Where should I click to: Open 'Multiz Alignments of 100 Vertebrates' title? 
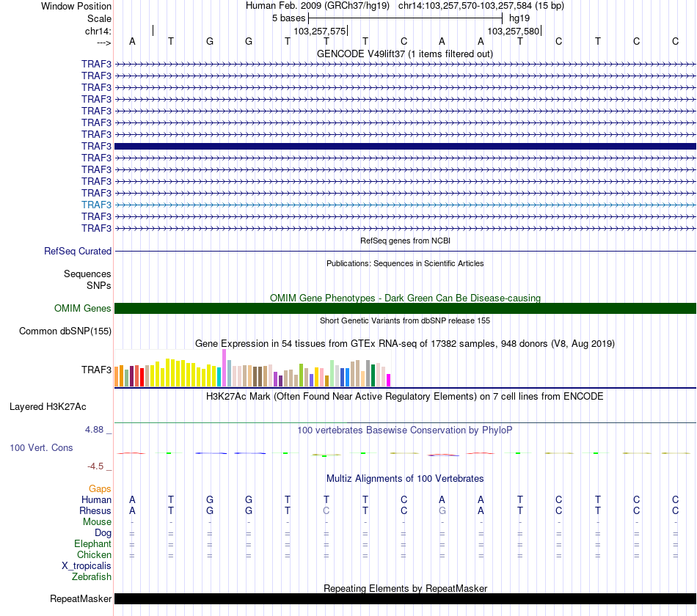coord(405,479)
